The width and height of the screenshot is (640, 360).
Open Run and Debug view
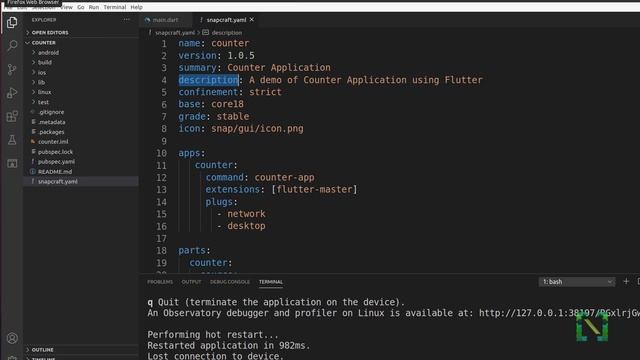click(x=12, y=93)
